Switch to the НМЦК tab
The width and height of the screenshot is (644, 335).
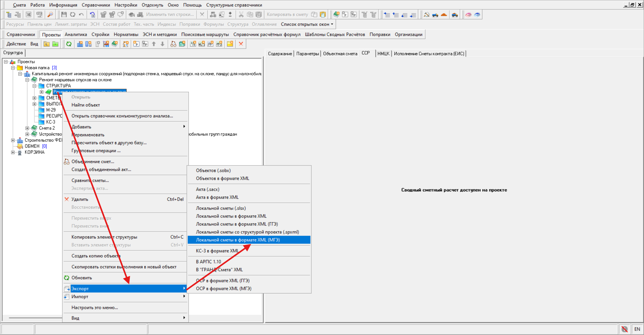383,54
